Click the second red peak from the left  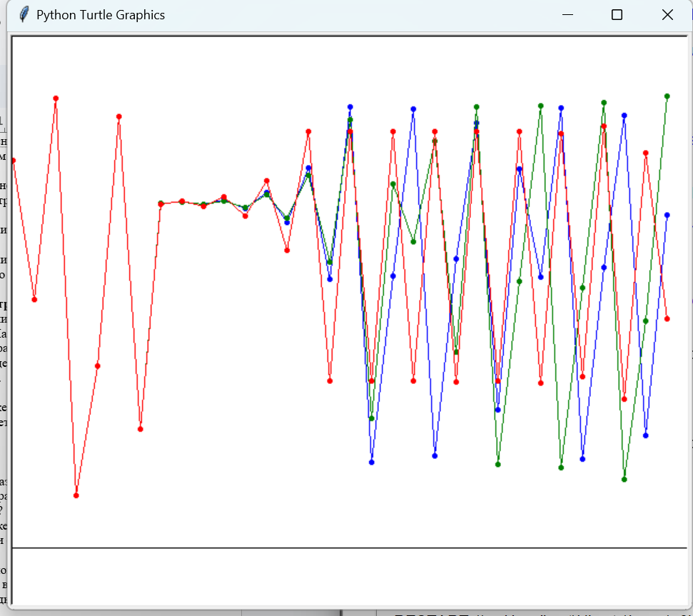coord(119,116)
